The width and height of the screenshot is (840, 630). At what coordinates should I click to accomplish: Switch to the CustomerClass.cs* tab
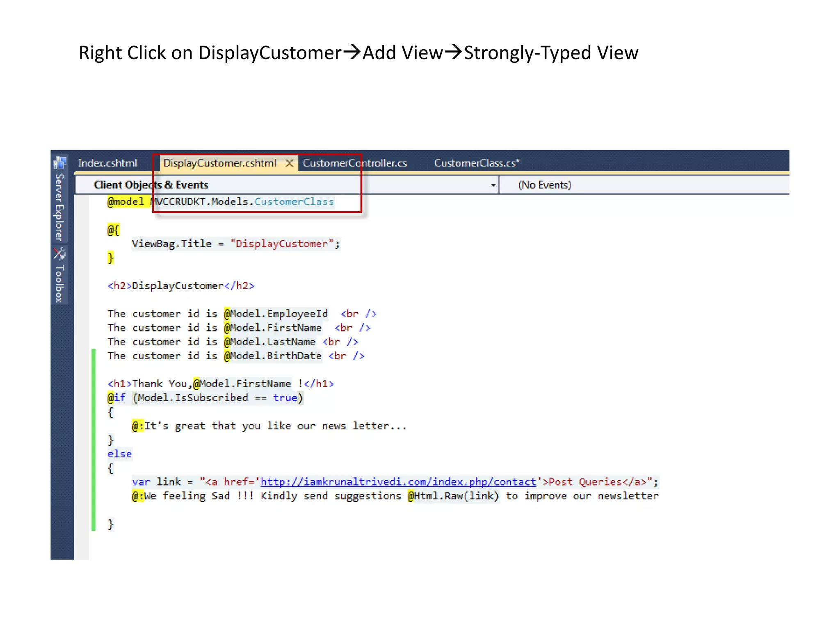pyautogui.click(x=477, y=163)
